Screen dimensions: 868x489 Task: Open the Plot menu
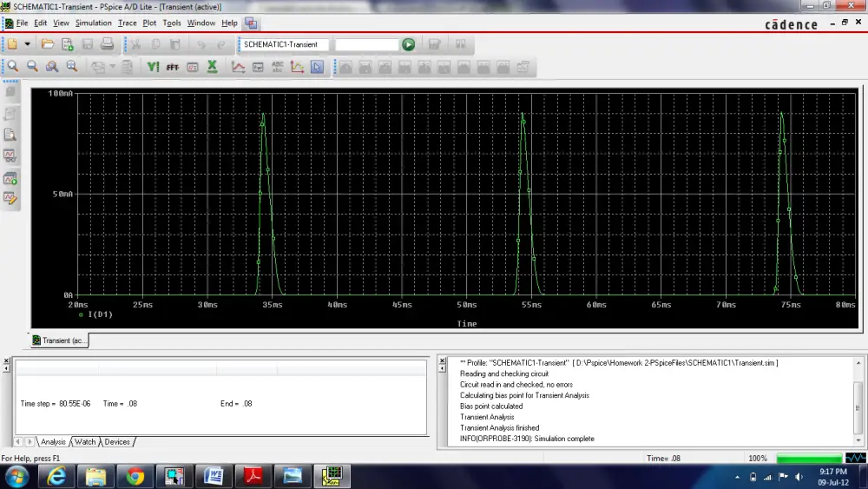pos(149,23)
